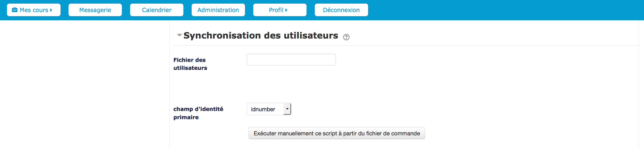
Task: Click the arrow next to Mes cours
Action: click(51, 10)
